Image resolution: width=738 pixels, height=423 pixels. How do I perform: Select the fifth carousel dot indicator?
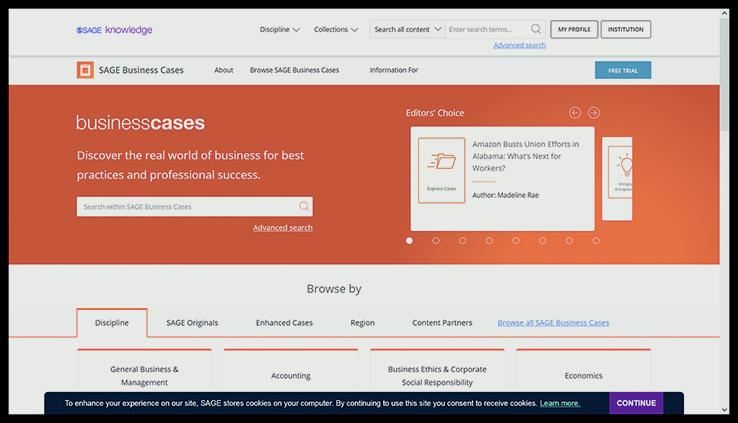[x=516, y=240]
